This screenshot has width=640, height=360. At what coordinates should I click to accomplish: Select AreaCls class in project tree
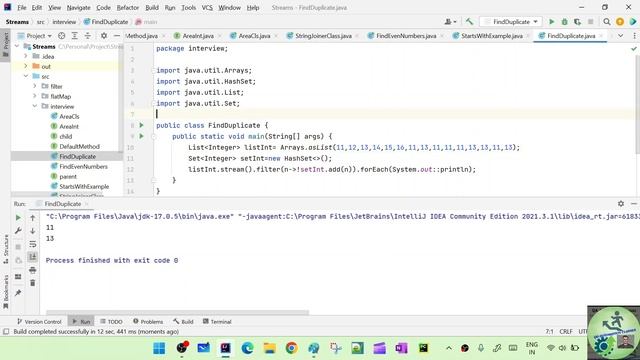pos(69,116)
